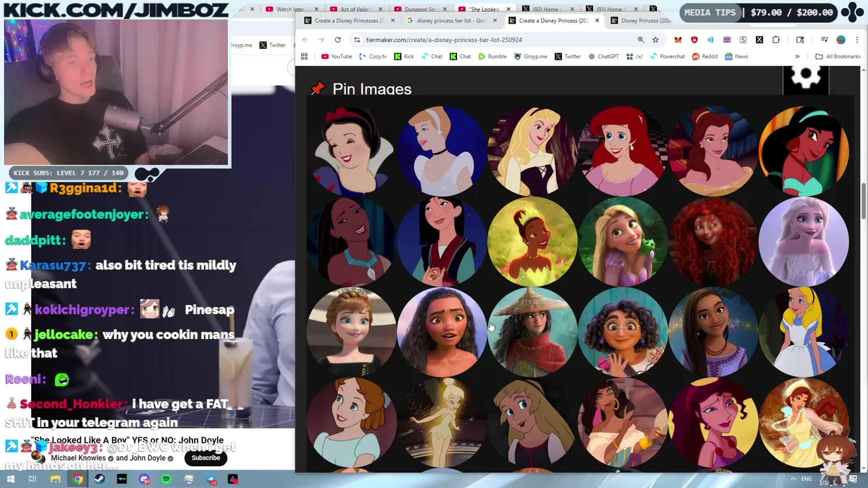The height and width of the screenshot is (488, 868).
Task: Open the red shield extension icon
Action: click(x=694, y=40)
